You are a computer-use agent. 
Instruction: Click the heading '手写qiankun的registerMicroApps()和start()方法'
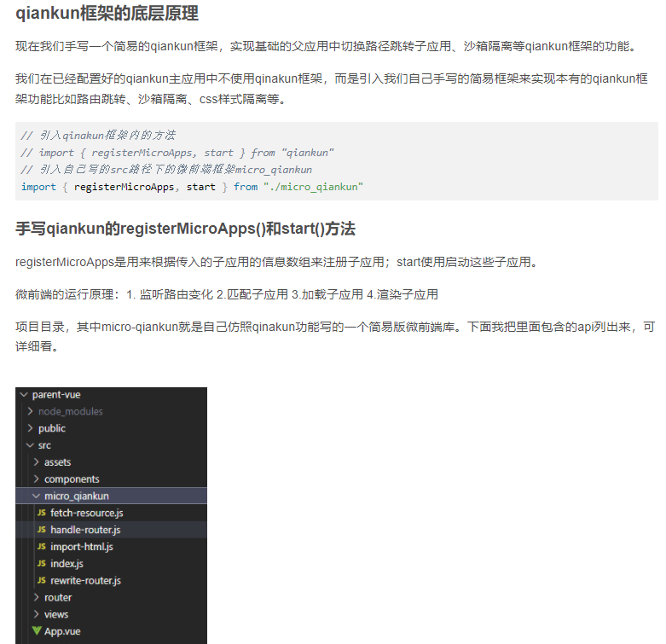[x=185, y=229]
